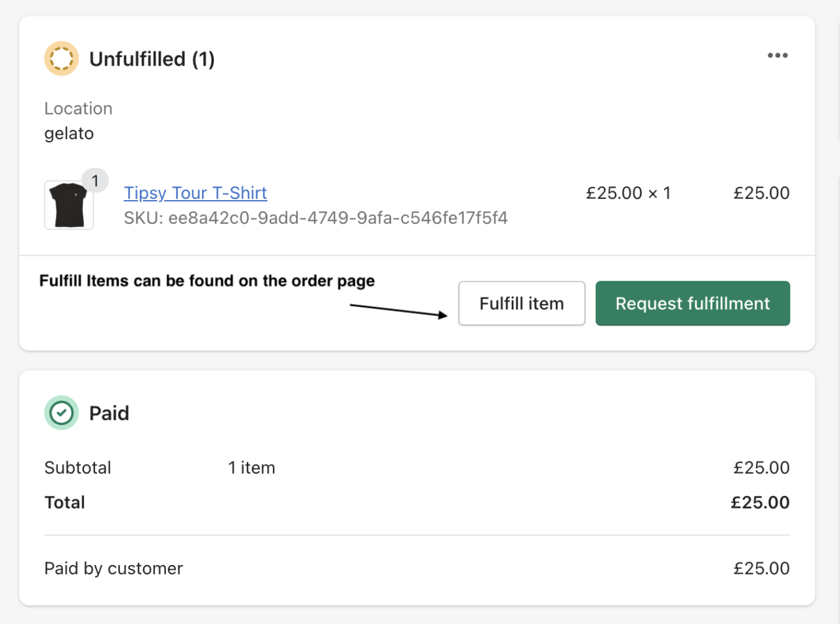Click the line-item total £25.00
The height and width of the screenshot is (624, 840).
[761, 193]
